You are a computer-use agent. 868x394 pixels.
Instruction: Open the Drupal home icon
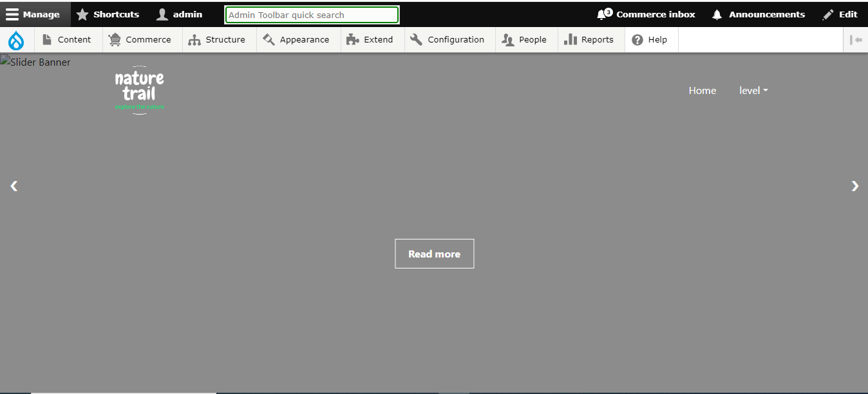(15, 39)
